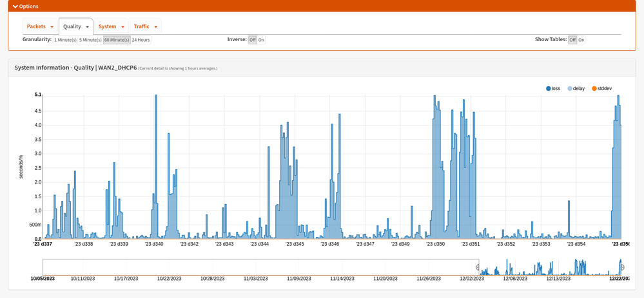Toggle the loss series legend dot
The height and width of the screenshot is (298, 644).
[x=548, y=88]
